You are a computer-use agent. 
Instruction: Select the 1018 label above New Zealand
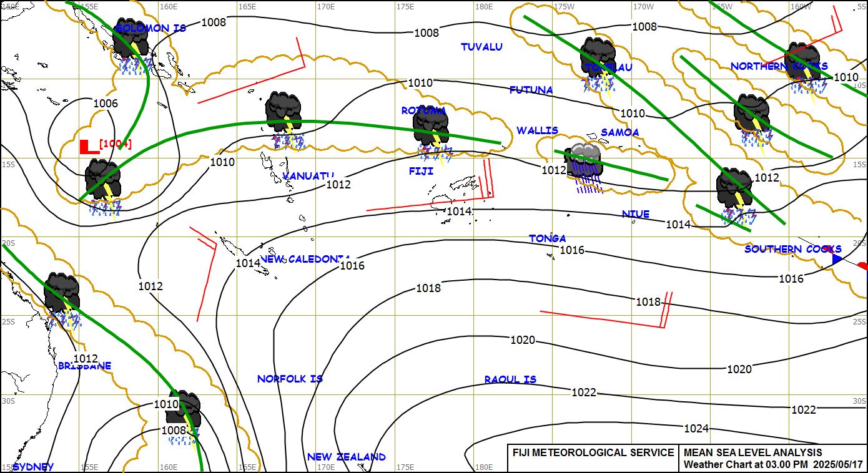click(x=428, y=288)
